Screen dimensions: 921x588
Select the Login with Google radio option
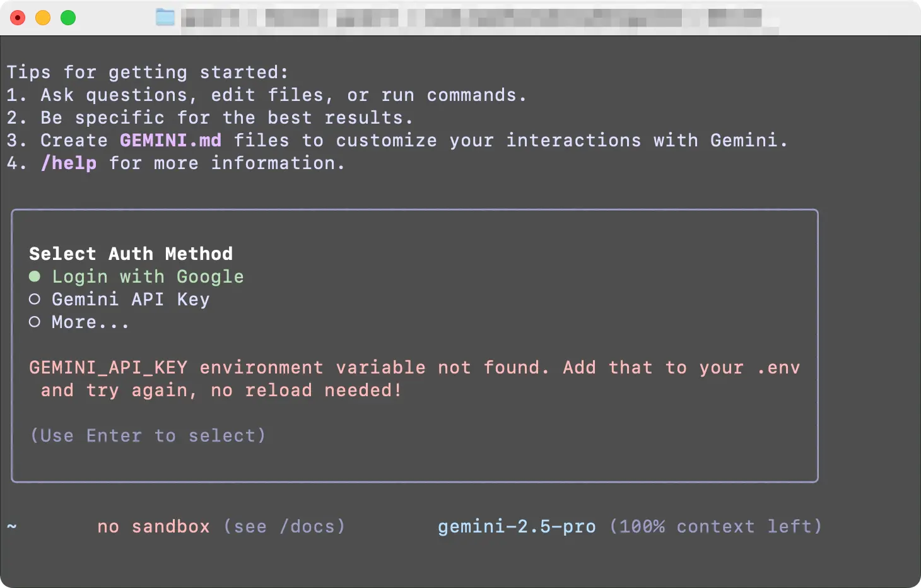(x=35, y=276)
